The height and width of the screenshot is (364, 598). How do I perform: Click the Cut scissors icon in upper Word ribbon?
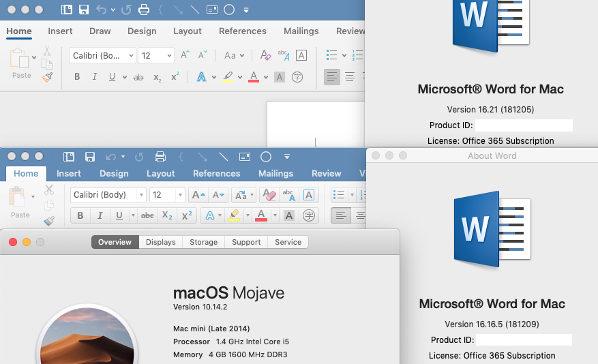[47, 50]
